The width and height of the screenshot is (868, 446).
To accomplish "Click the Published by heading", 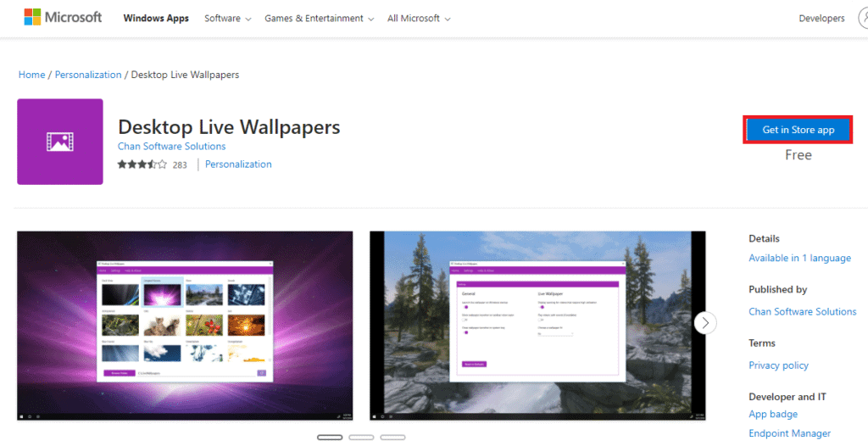I will pos(778,289).
